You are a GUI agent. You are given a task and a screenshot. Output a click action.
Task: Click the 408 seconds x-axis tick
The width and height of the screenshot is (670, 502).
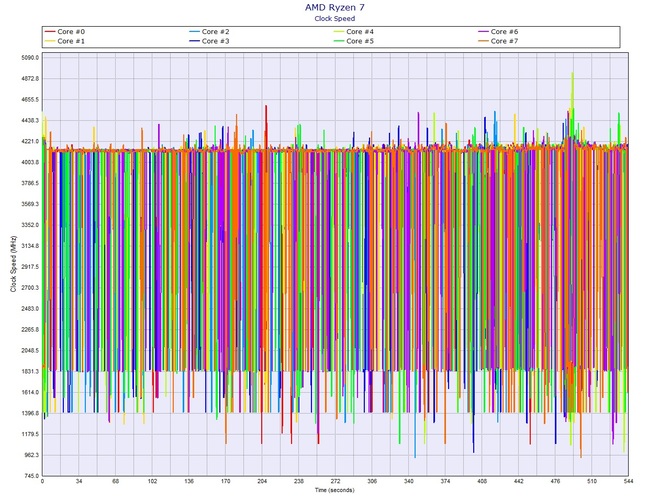point(482,481)
